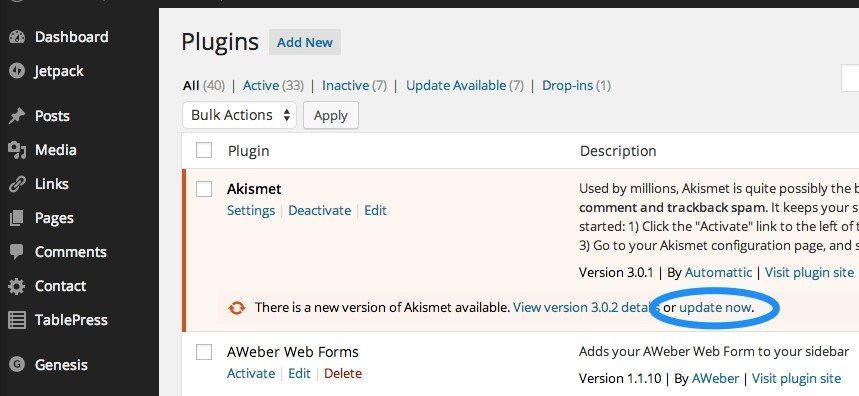
Task: Tick the select-all checkbox in the table header
Action: [204, 150]
